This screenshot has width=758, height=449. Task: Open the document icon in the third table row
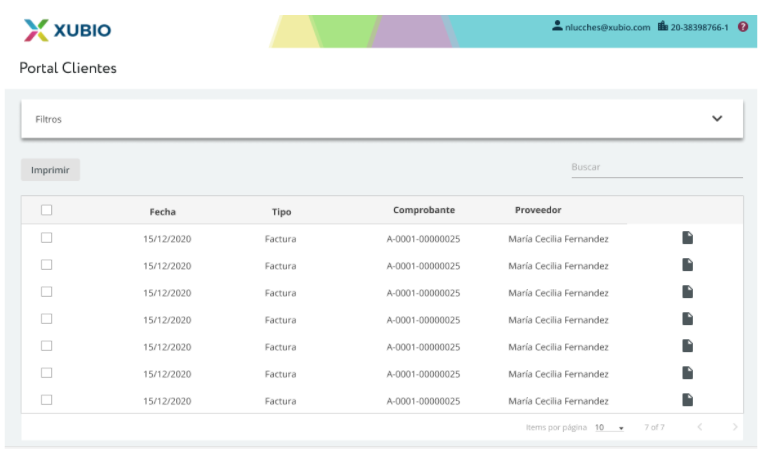pyautogui.click(x=687, y=292)
